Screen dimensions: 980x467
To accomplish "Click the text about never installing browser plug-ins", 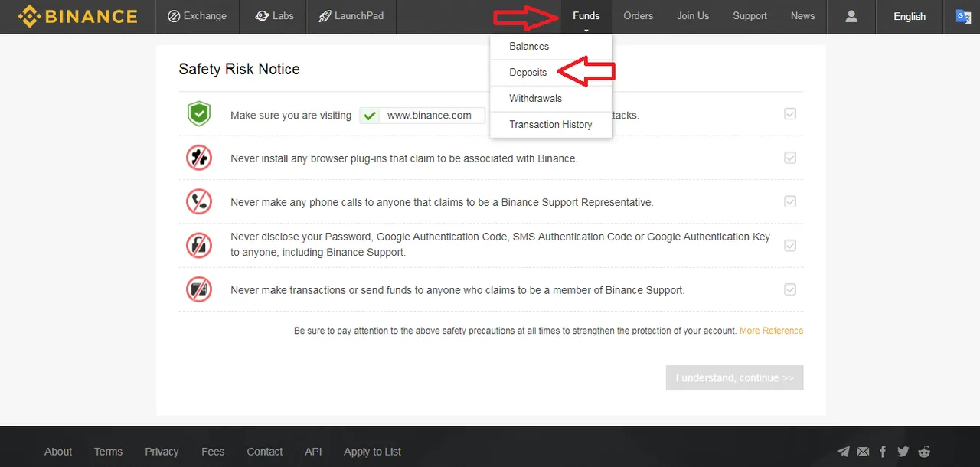I will coord(404,158).
